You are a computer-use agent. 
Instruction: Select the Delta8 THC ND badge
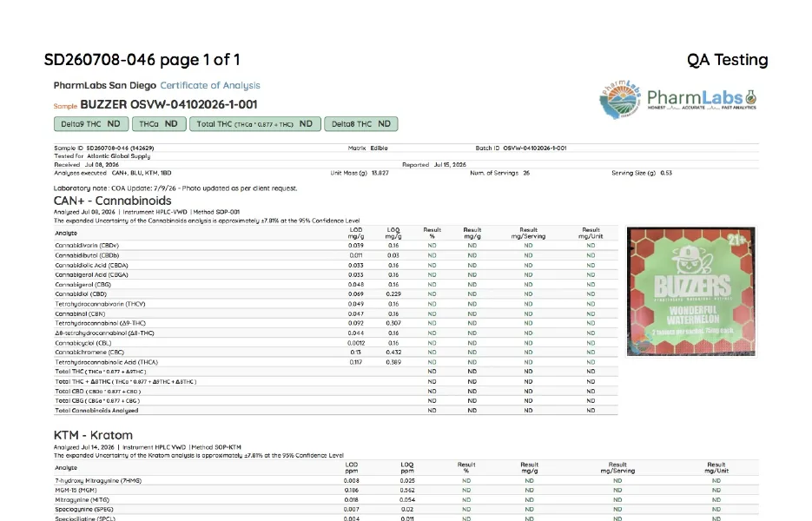(x=361, y=124)
